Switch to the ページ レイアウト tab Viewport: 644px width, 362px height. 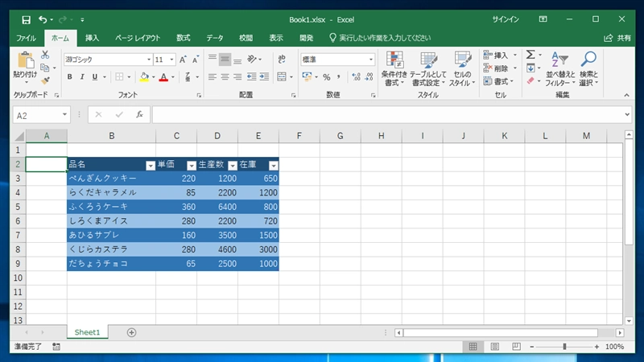click(138, 38)
